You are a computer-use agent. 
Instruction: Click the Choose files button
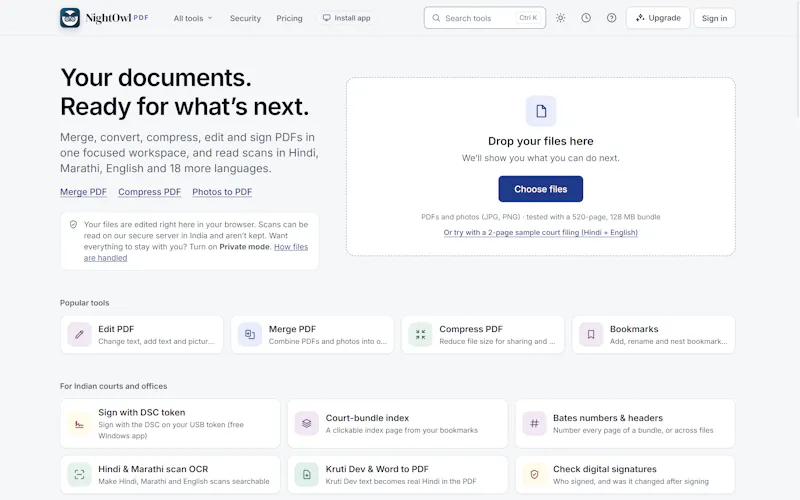tap(541, 189)
